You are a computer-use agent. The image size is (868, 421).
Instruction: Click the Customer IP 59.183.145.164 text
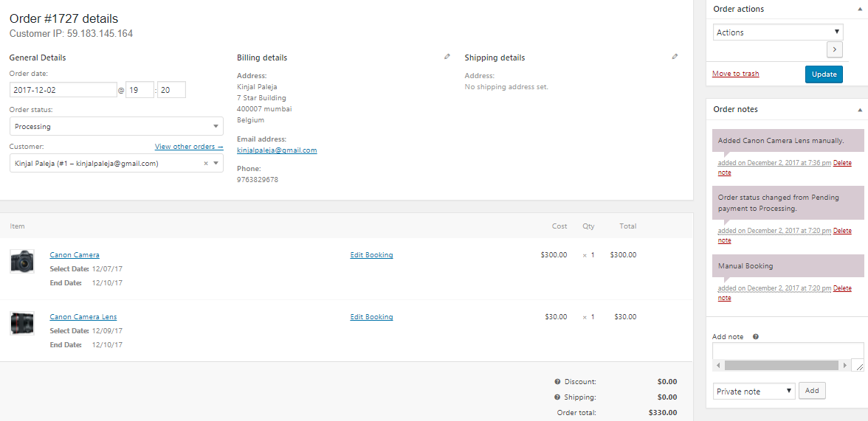pos(72,33)
